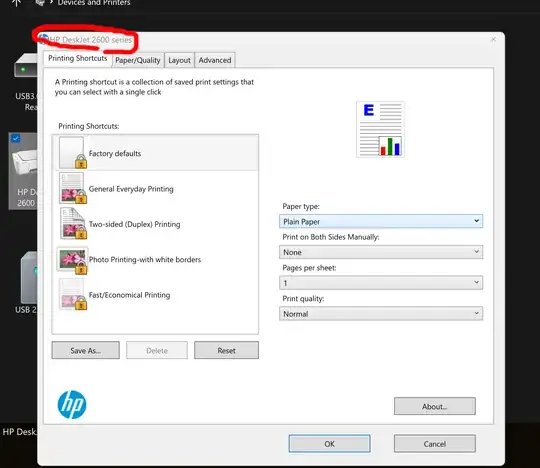The image size is (540, 468).
Task: Click the Factory defaults text label
Action: point(115,153)
